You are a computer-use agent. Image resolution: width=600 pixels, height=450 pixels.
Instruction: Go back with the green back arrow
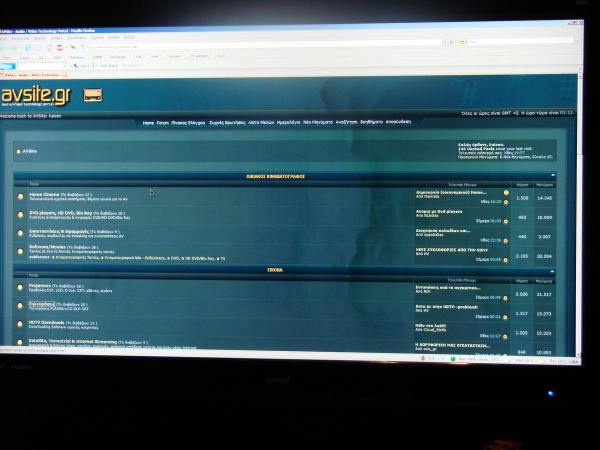pos(2,48)
